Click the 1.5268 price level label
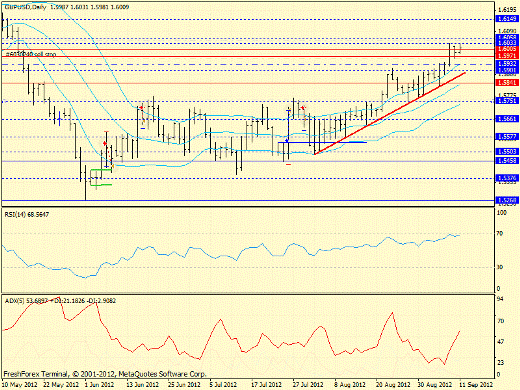The height and width of the screenshot is (390, 520). tap(507, 200)
